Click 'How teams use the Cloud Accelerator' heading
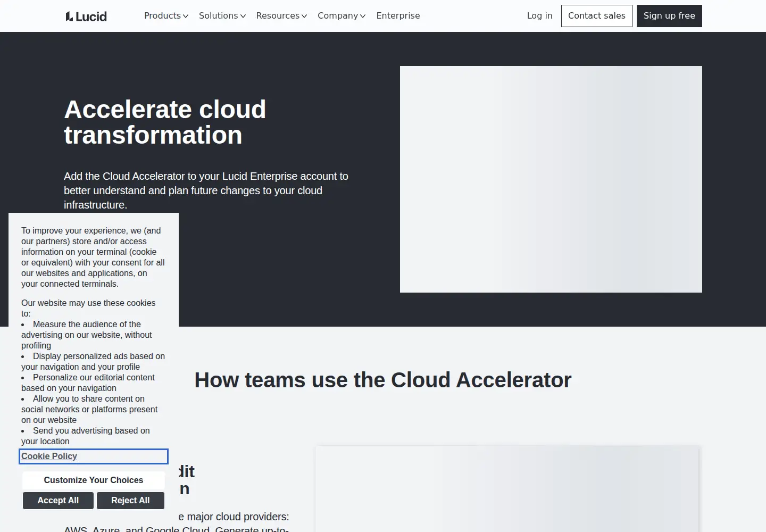The height and width of the screenshot is (532, 766). [383, 380]
